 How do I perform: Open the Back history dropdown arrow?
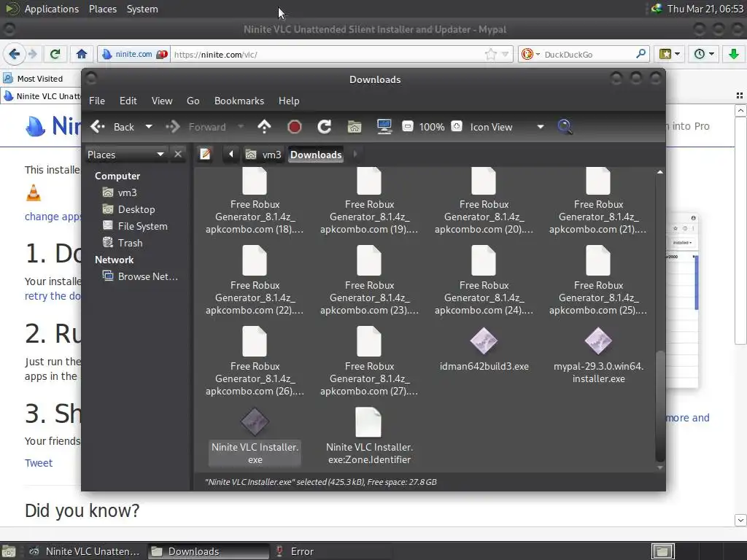149,127
